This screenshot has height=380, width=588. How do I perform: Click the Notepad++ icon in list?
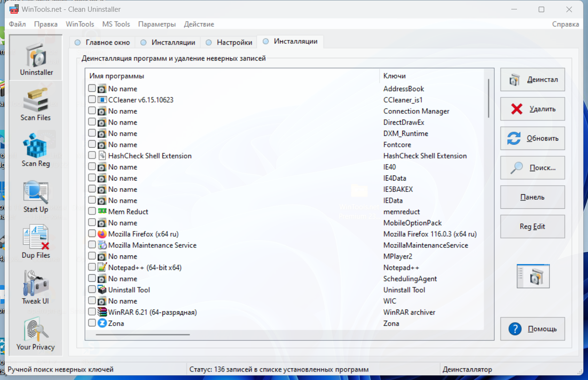click(x=102, y=268)
